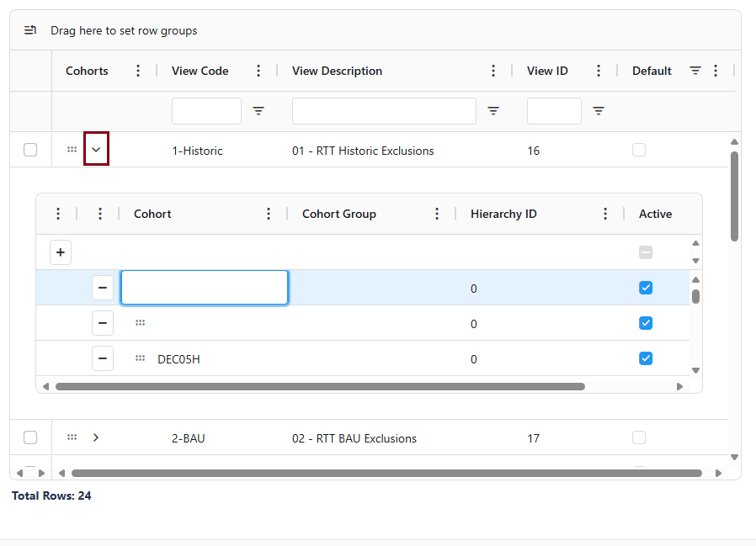Click the nested grid horizontal scrollbar
Screen dimensions: 756x546
pyautogui.click(x=320, y=387)
